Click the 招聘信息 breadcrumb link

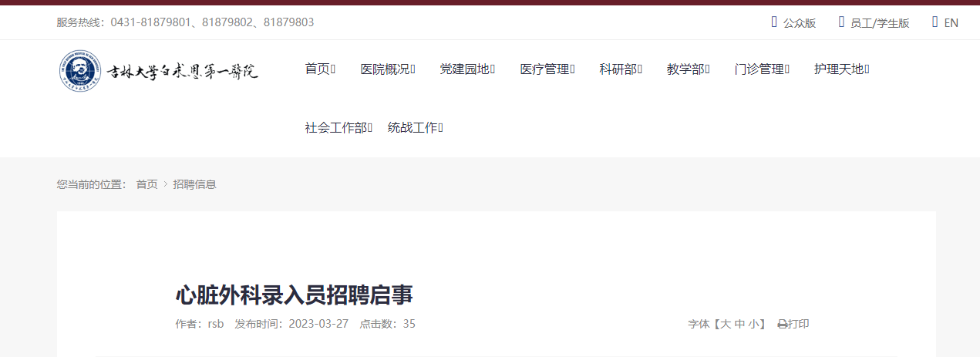[194, 184]
